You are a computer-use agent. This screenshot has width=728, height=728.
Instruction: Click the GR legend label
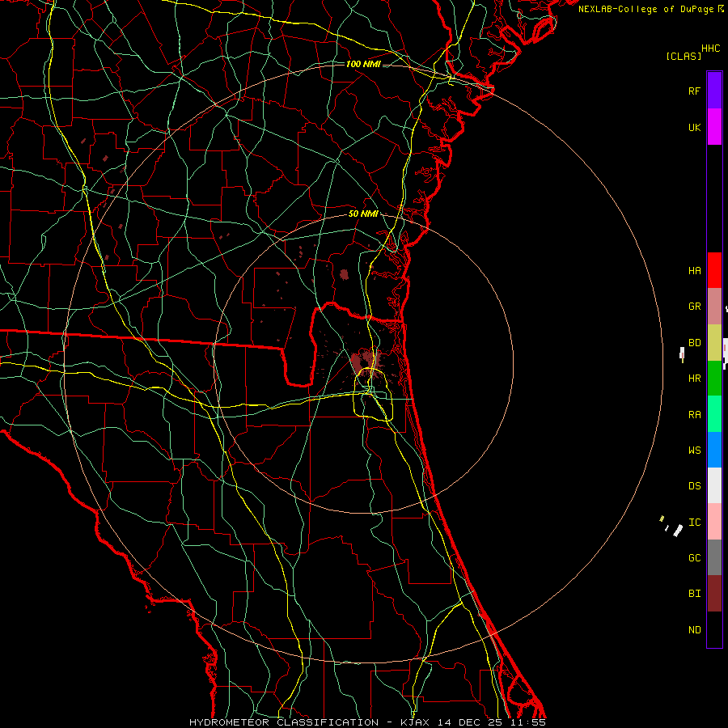694,307
